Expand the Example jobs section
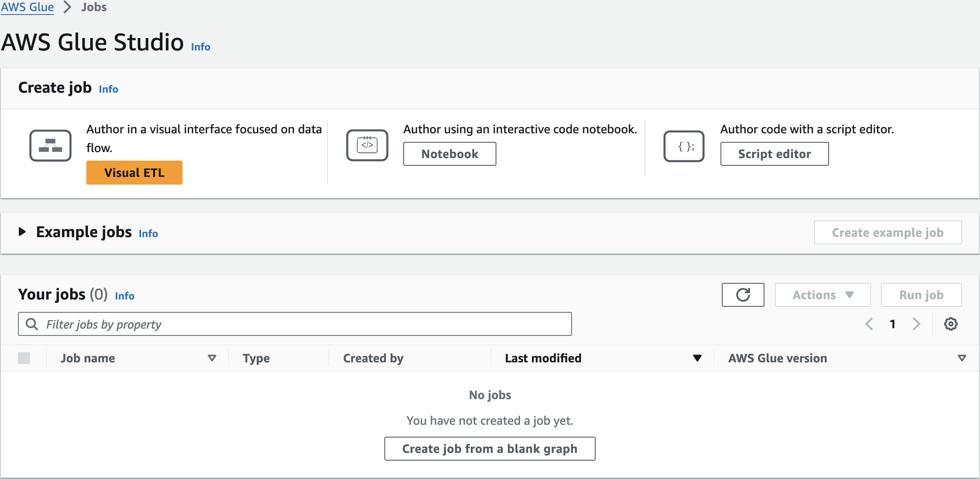980x479 pixels. coord(22,232)
